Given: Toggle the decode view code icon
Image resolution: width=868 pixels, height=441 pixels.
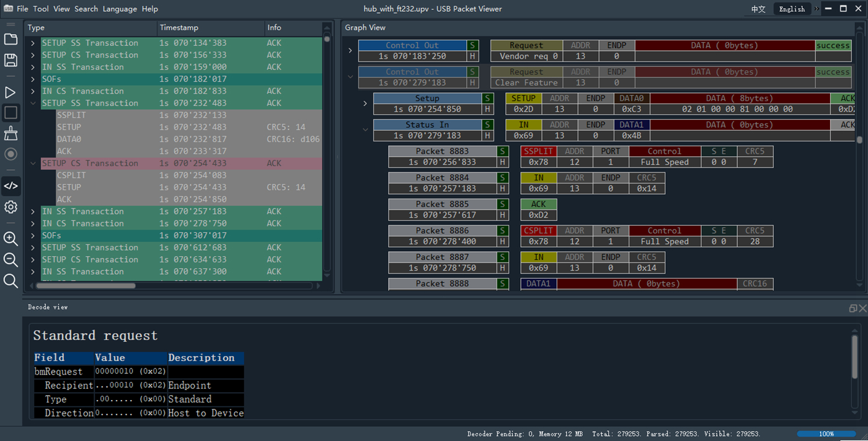Looking at the screenshot, I should 11,185.
